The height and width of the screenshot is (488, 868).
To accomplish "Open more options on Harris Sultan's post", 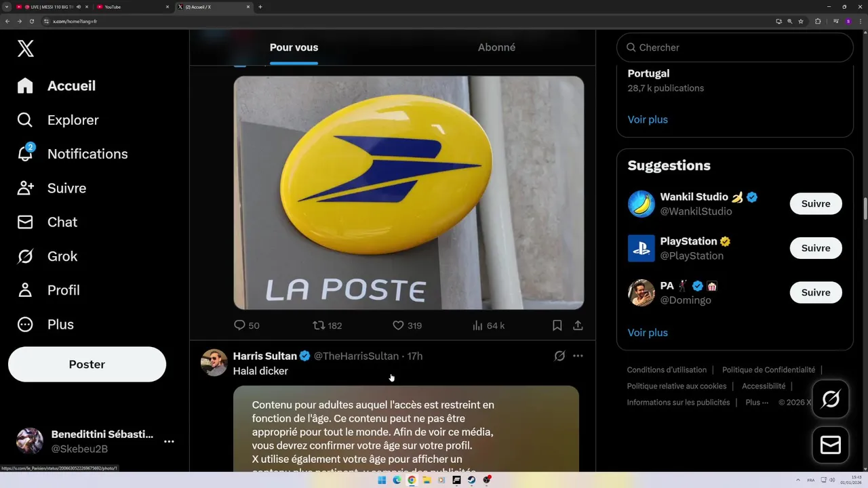I will (578, 356).
